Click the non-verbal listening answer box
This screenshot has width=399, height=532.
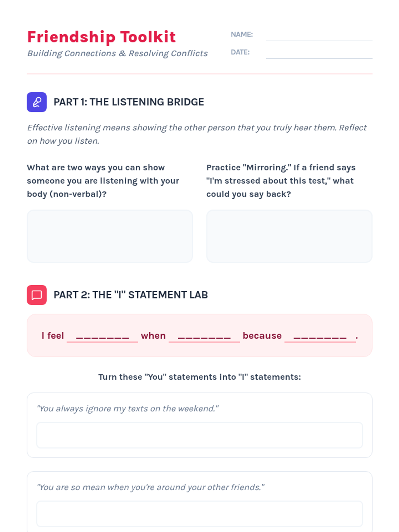pos(110,236)
